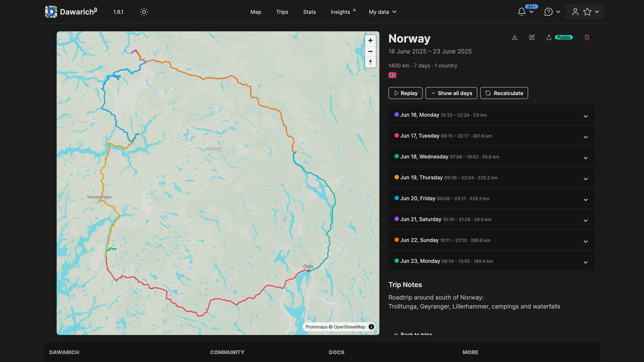The width and height of the screenshot is (644, 362).
Task: Zoom in on the map
Action: click(x=370, y=40)
